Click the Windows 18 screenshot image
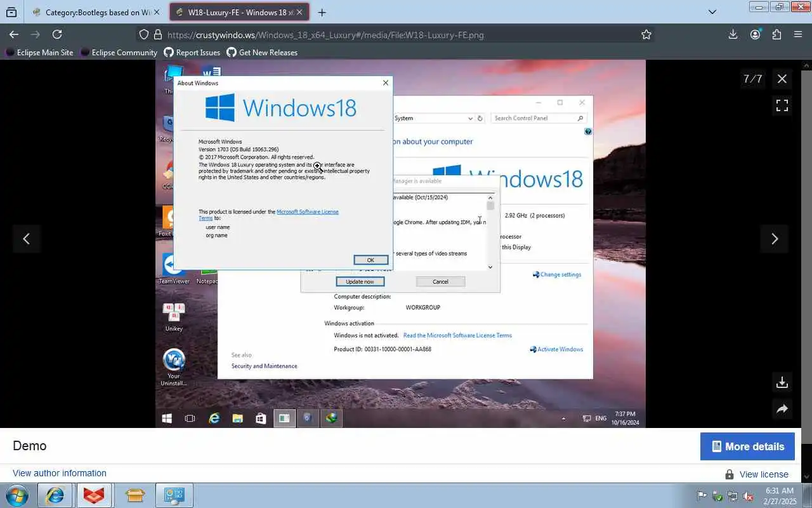 (400, 244)
